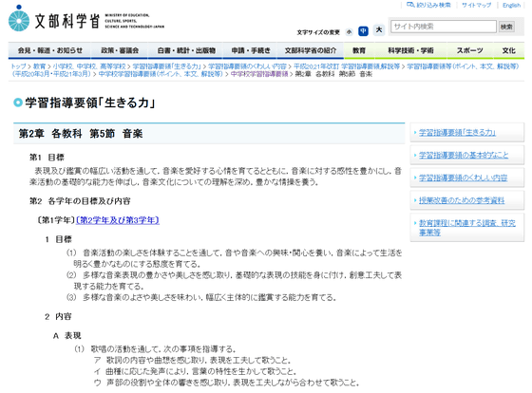This screenshot has height=393, width=532.
Task: Select the スポーツ navigation tab
Action: pos(470,50)
